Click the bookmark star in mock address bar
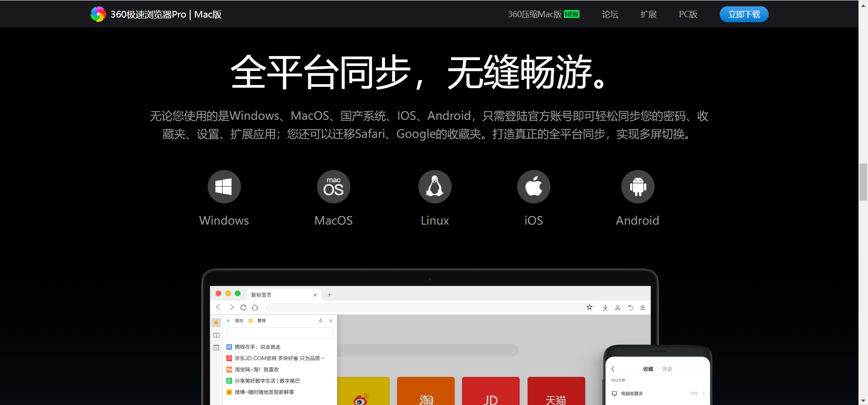Viewport: 868px width, 405px height. click(590, 307)
